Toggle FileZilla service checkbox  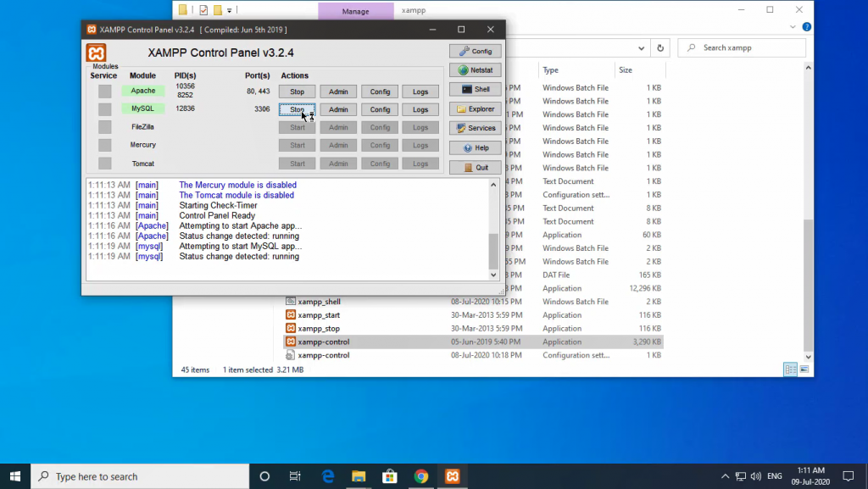(x=104, y=127)
